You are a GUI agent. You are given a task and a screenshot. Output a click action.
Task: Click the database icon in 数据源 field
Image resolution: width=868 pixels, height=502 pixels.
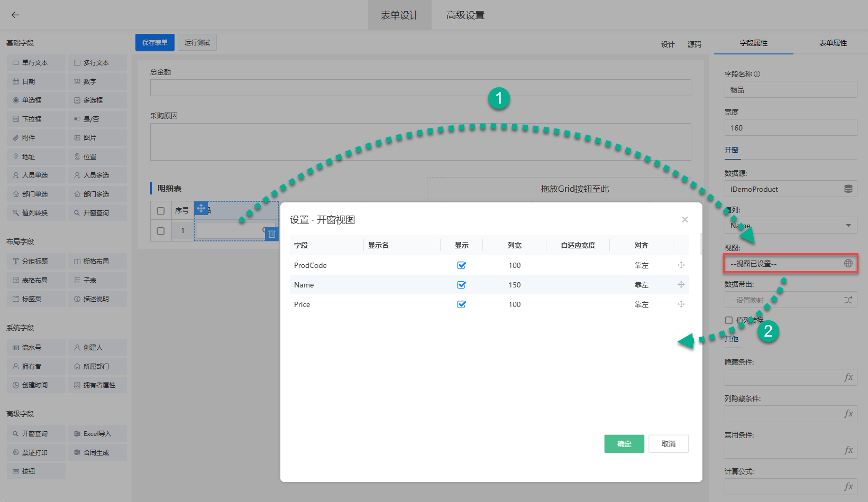pos(848,189)
